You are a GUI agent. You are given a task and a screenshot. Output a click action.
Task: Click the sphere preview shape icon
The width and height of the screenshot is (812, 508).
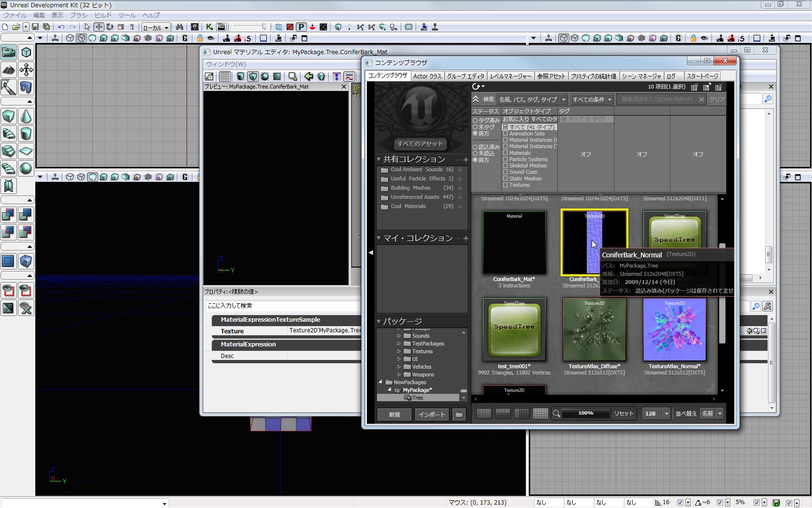point(265,76)
